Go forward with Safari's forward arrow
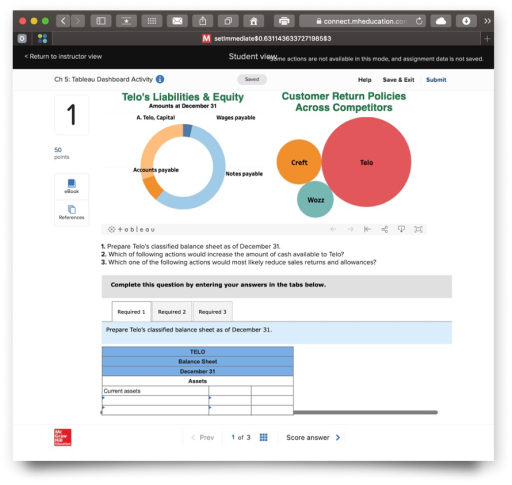512x485 pixels. pyautogui.click(x=78, y=21)
